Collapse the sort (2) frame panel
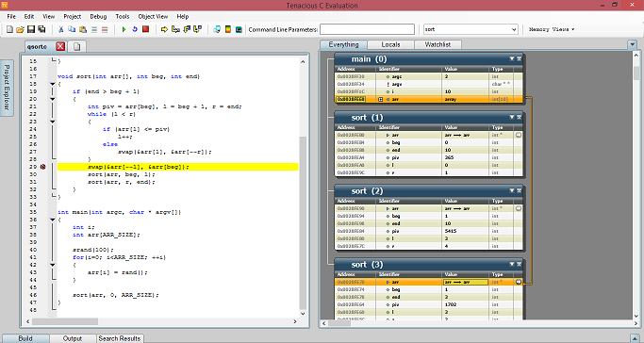 [512, 190]
